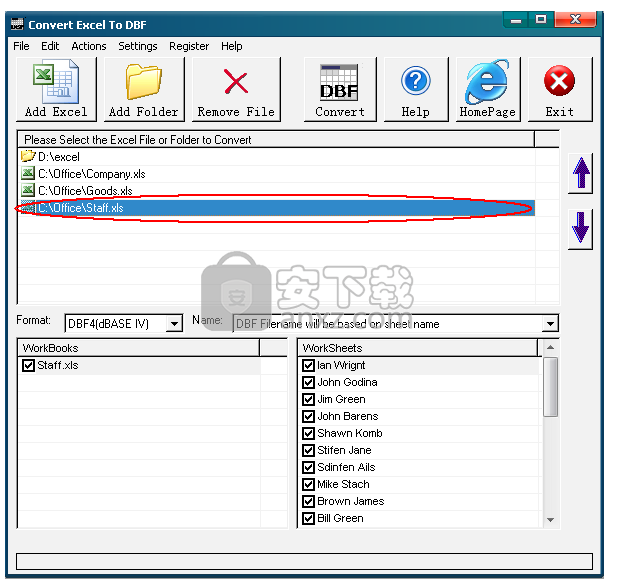Click the WorkSheets column header

click(418, 348)
